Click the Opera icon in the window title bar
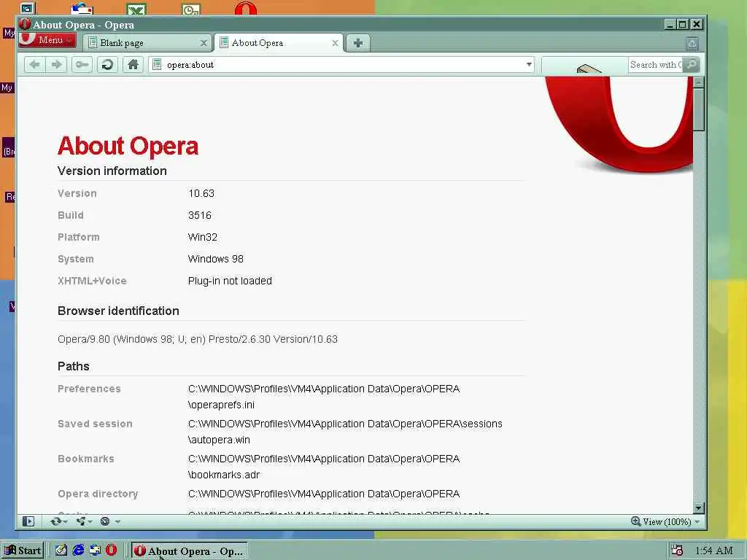This screenshot has height=560, width=747. [x=25, y=24]
